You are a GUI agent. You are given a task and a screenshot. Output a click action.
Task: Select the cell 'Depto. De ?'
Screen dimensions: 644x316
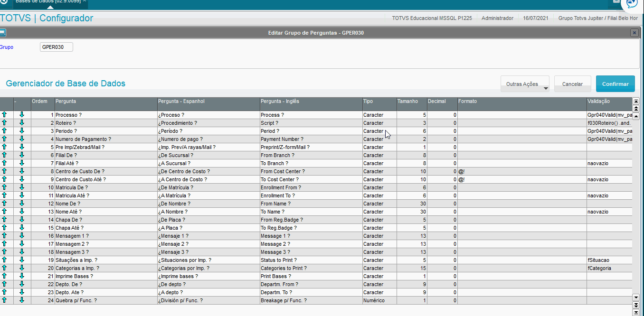105,284
